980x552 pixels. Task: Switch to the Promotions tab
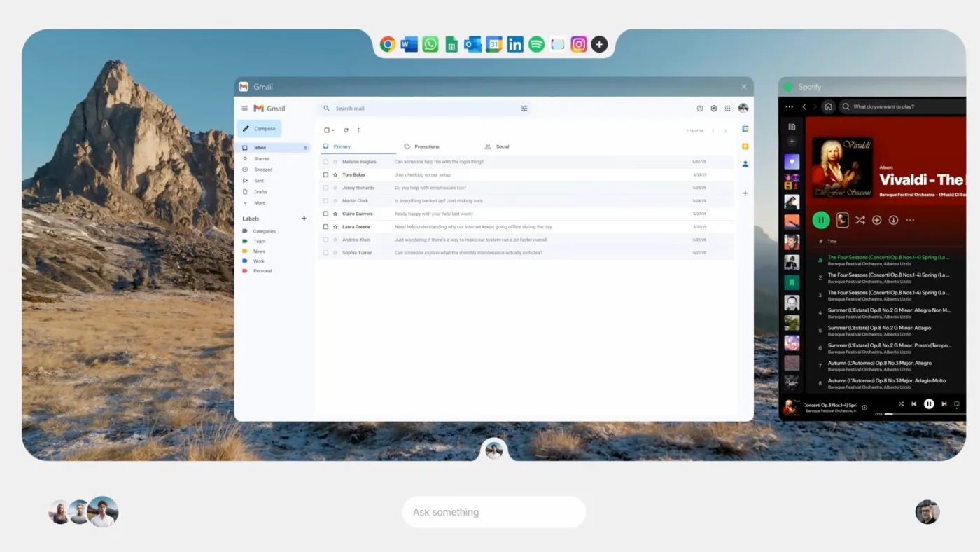pyautogui.click(x=426, y=146)
